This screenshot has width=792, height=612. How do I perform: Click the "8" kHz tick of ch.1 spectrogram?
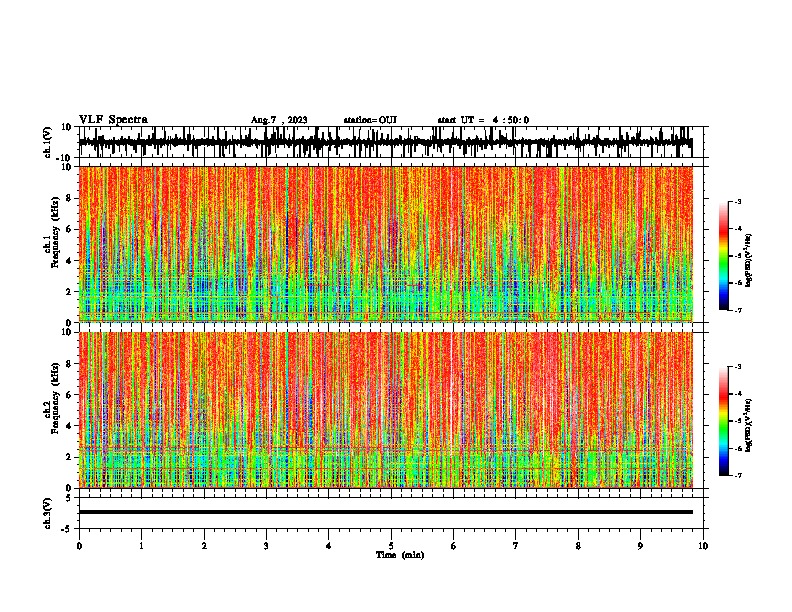[70, 198]
